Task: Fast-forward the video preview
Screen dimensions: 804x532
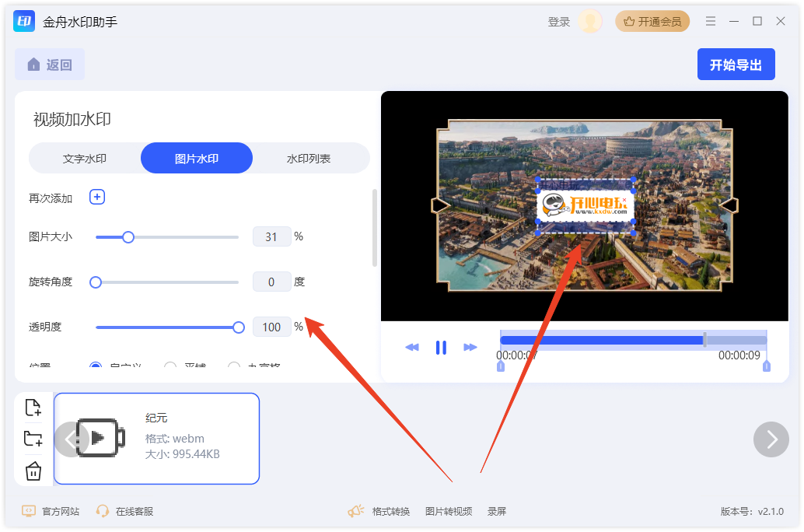Action: [x=470, y=347]
